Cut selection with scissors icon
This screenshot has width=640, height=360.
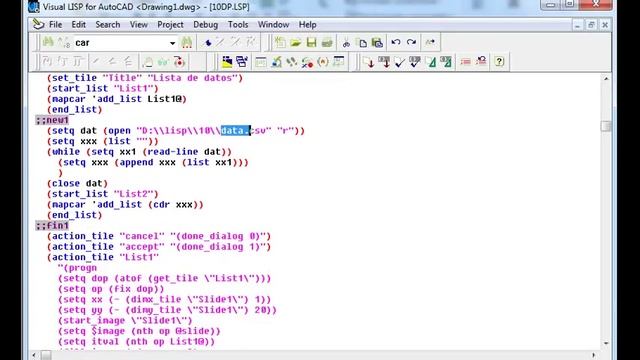[x=346, y=42]
